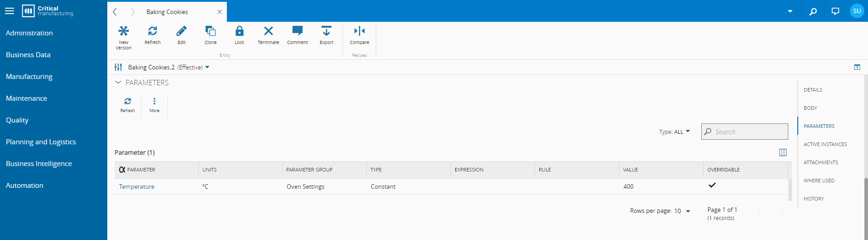
Task: Click the parameter Search field
Action: pyautogui.click(x=749, y=132)
